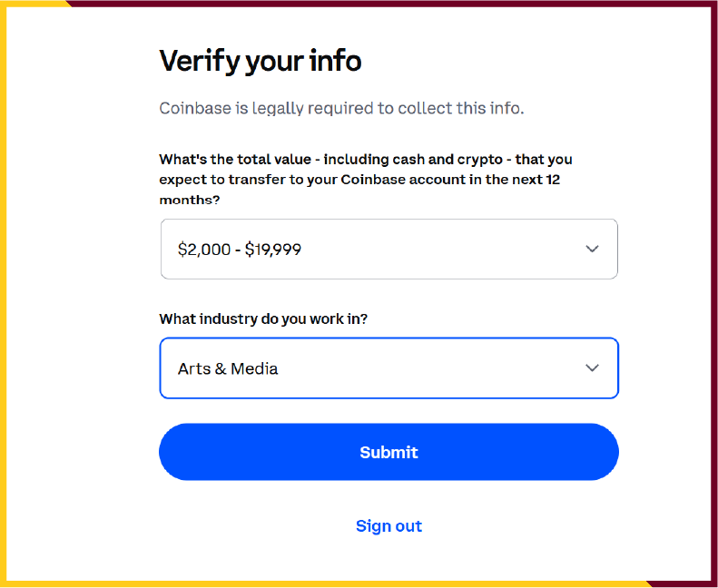
Task: Open the $2,000 - $19,999 dropdown
Action: pos(389,249)
